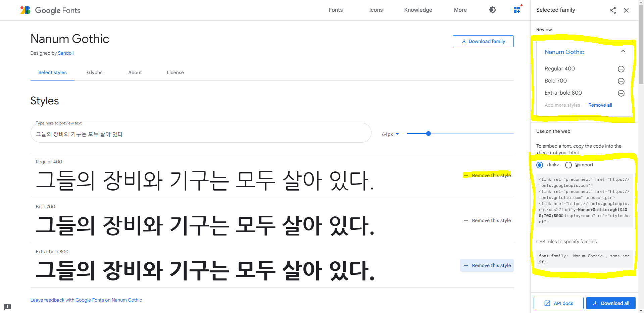Open the Fonts menu

point(336,10)
